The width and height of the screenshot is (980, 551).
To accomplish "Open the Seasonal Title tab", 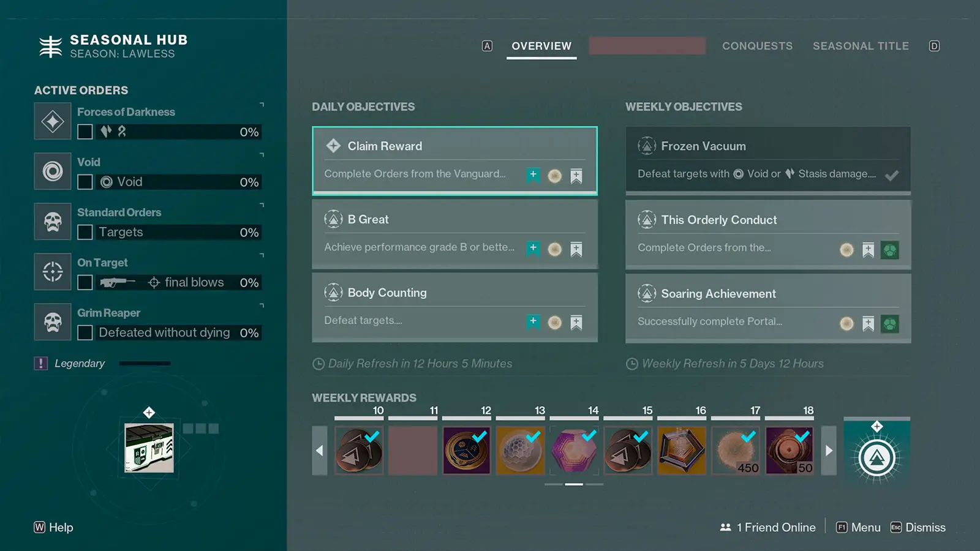I will click(861, 46).
